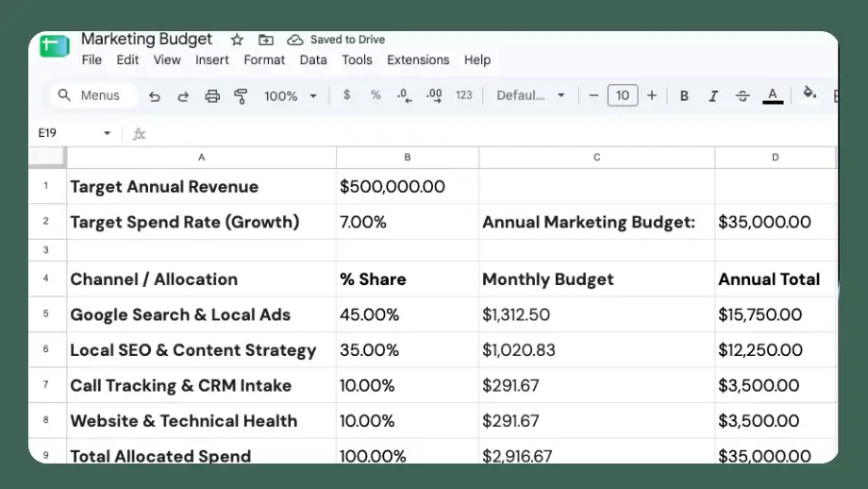Select the paint format tool
Image resolution: width=868 pixels, height=489 pixels.
(241, 96)
